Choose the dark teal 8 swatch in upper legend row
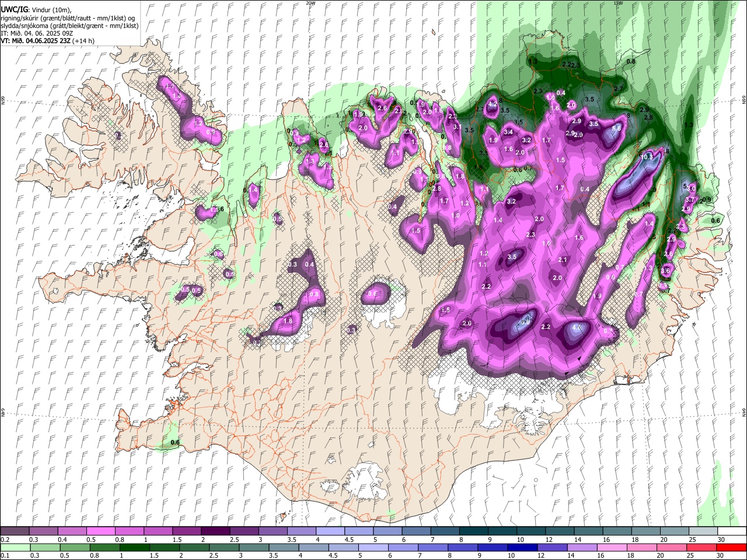The height and width of the screenshot is (560, 747). 474,531
